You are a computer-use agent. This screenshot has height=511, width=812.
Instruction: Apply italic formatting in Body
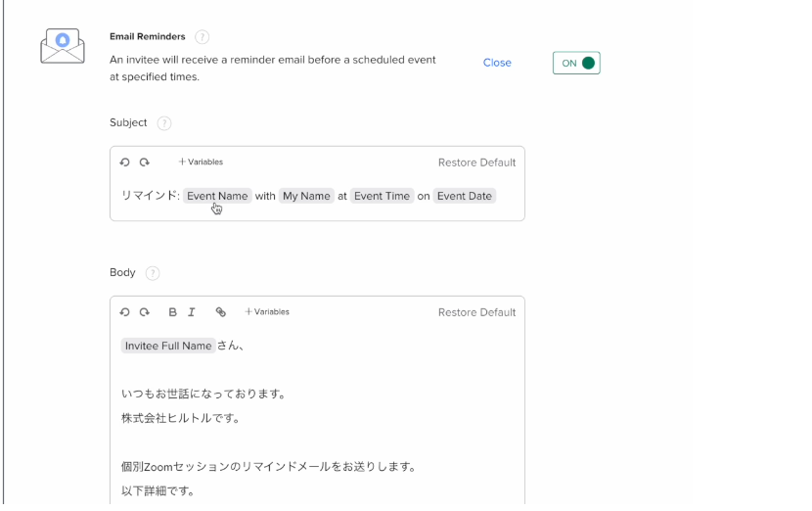pos(192,312)
